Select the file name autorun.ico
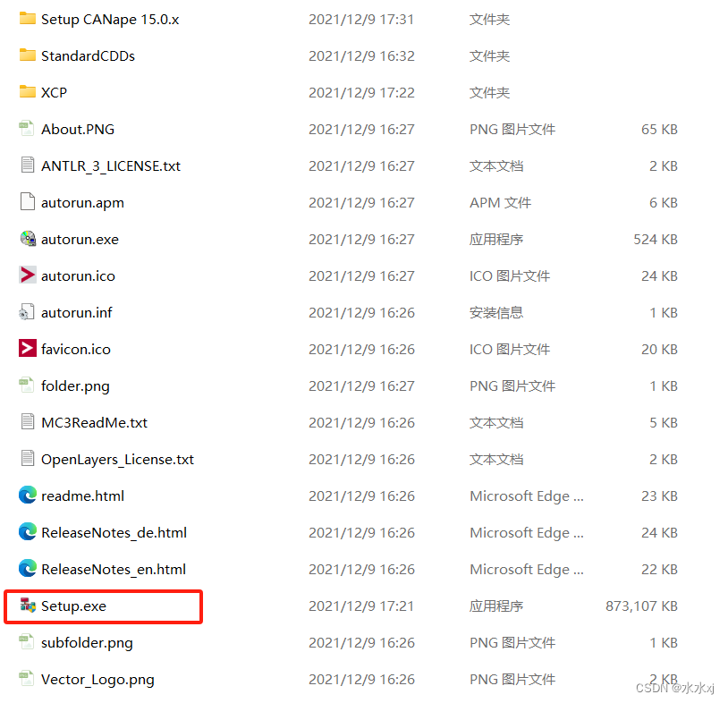Viewport: 728px width, 703px height. tap(78, 275)
